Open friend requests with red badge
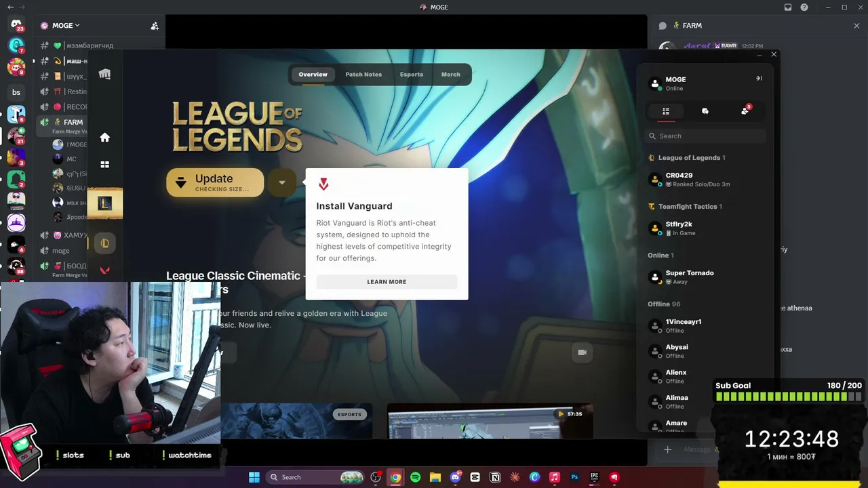 coord(745,110)
